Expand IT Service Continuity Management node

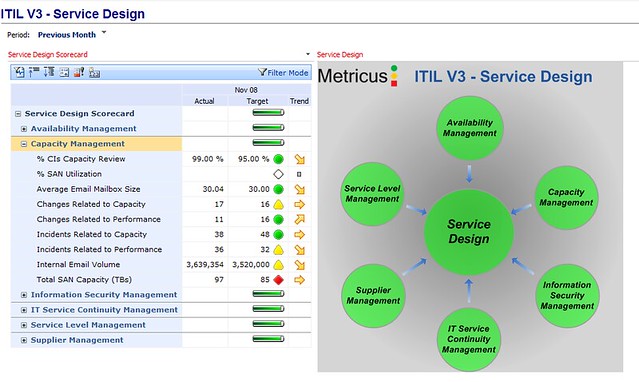pos(24,310)
